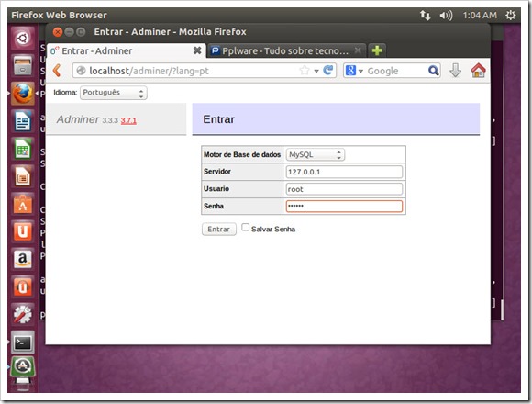Open the 3.7.1 version link

128,120
